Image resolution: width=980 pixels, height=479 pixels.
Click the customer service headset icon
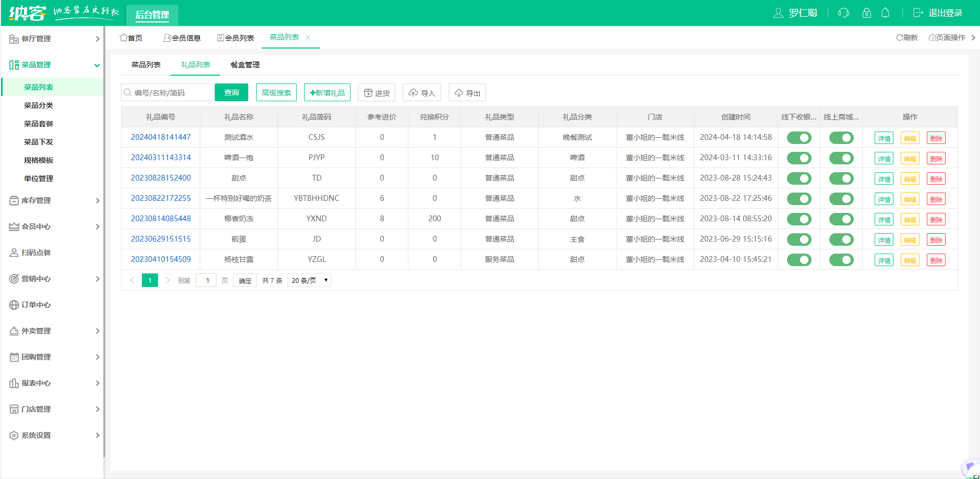click(x=843, y=13)
